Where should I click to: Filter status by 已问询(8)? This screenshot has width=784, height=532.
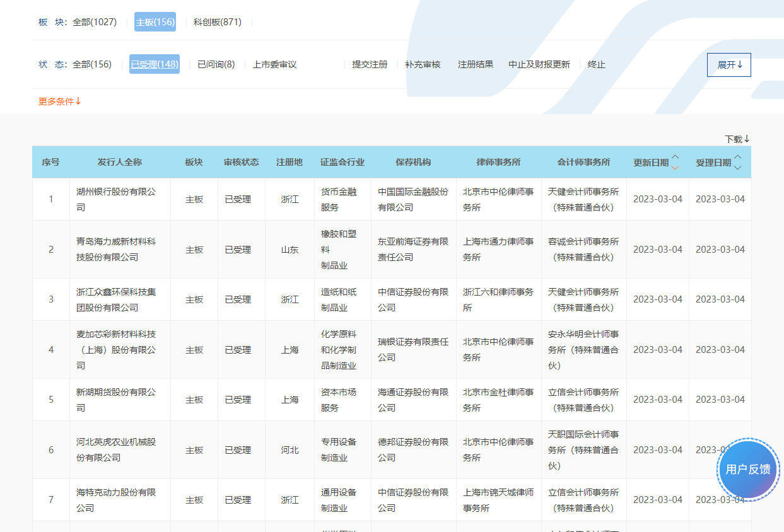(x=216, y=64)
